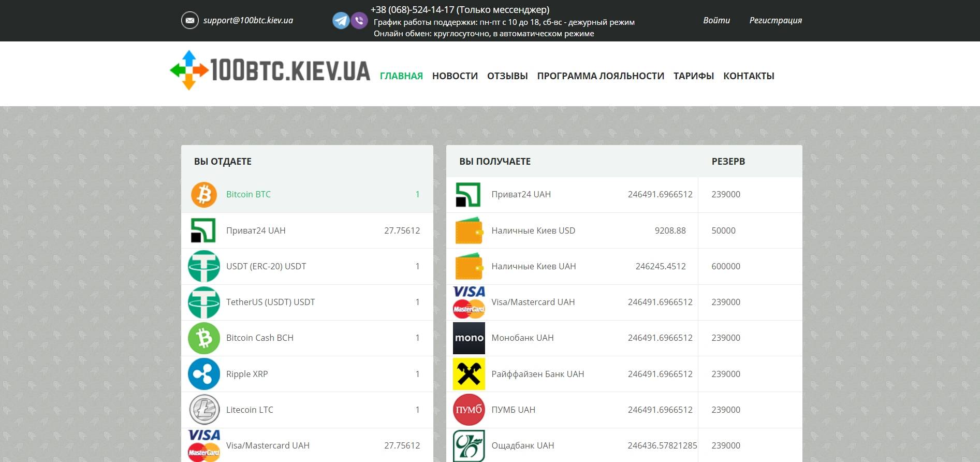Choose Наличные Киев UAH wallet icon
Viewport: 980px width, 462px height.
point(469,266)
